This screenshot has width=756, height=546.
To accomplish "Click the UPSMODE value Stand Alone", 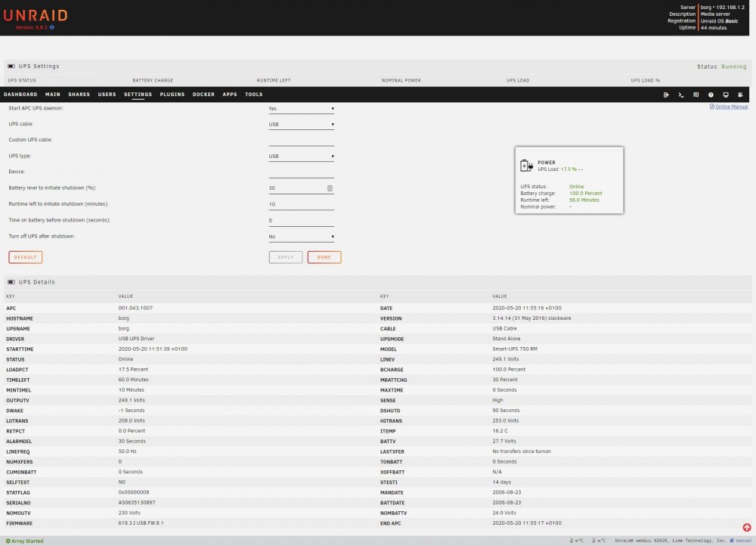I will coord(507,339).
